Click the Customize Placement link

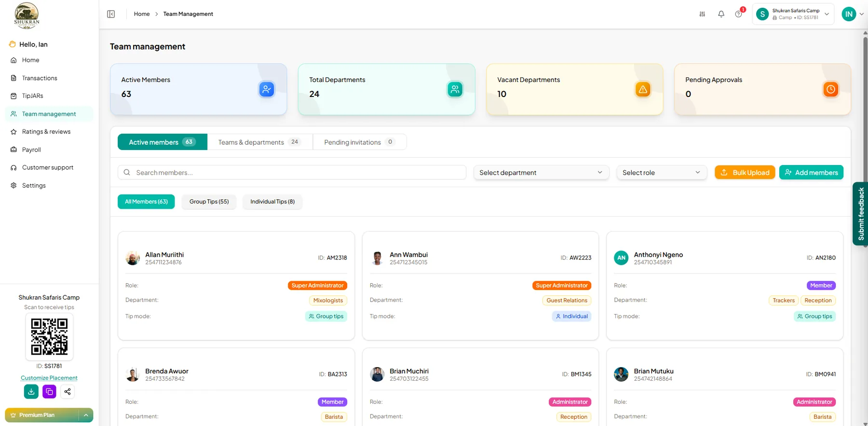coord(49,378)
